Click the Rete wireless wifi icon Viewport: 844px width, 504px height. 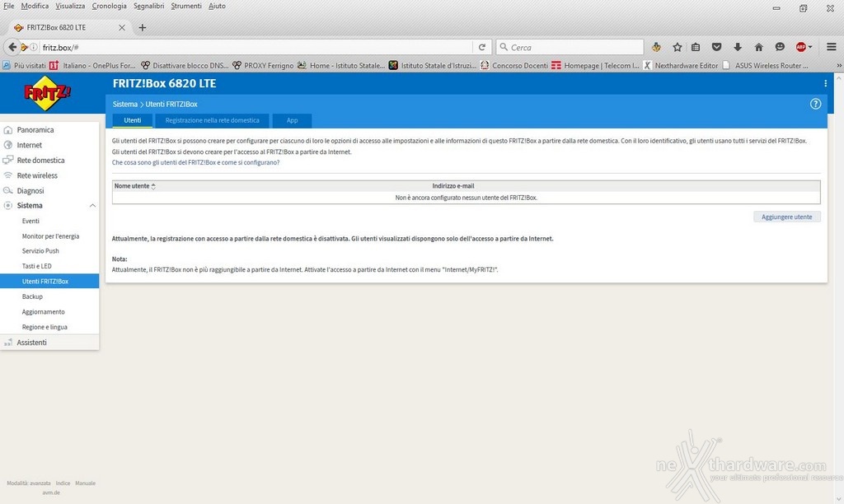(x=8, y=175)
